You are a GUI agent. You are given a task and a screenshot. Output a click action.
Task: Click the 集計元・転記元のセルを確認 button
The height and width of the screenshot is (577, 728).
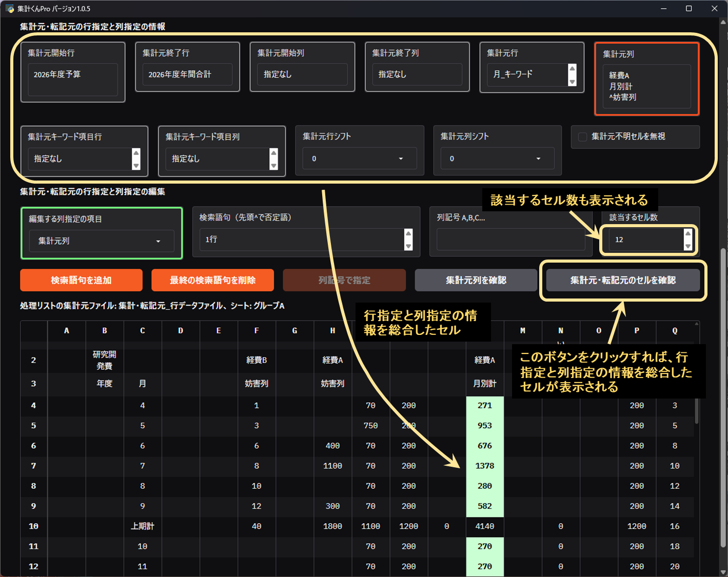[x=623, y=280]
